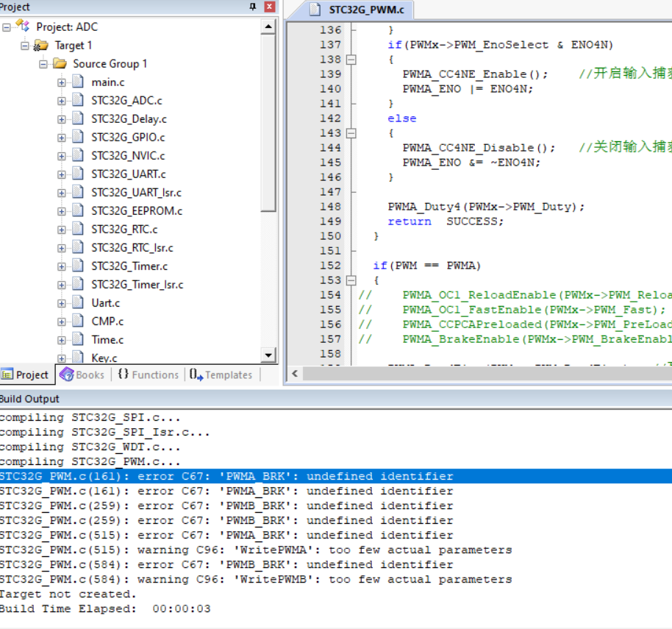The image size is (672, 629).
Task: Expand STC32G_EEPROM.c file node
Action: (x=62, y=212)
